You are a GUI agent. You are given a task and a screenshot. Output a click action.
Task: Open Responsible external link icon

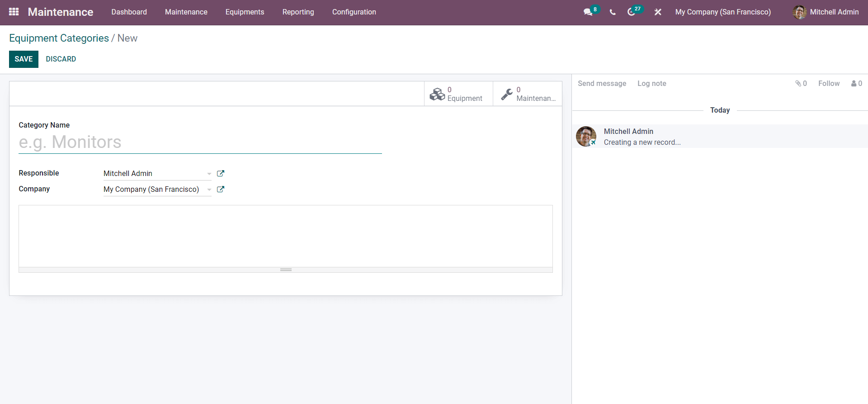click(x=221, y=173)
